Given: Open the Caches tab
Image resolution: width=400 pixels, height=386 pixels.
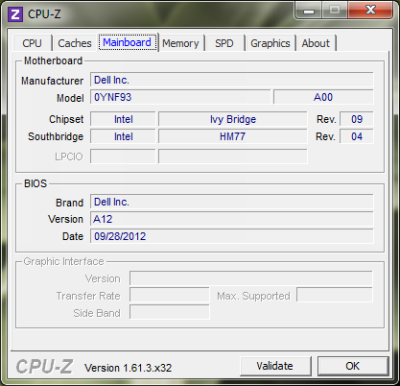Looking at the screenshot, I should (x=74, y=43).
